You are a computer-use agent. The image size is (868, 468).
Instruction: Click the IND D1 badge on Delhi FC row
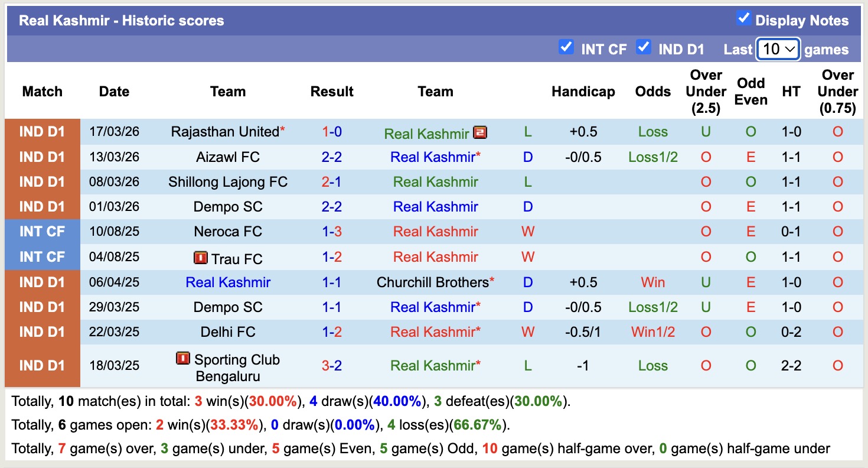(x=42, y=331)
